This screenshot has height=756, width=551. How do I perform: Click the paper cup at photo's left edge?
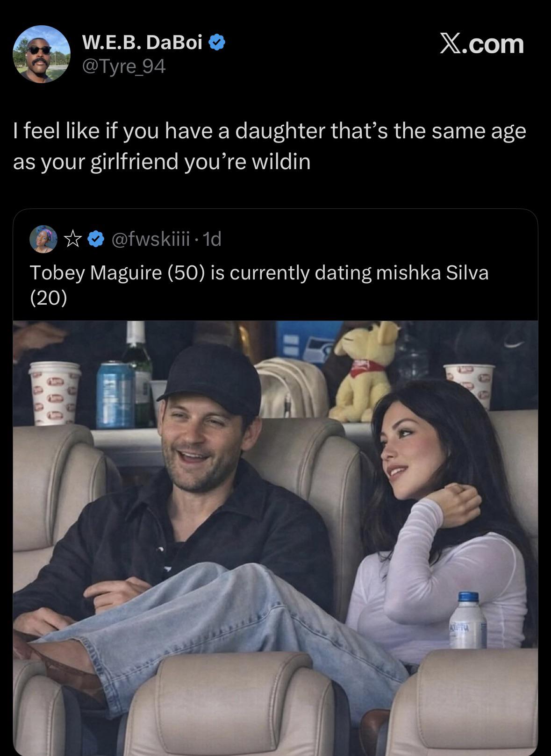[54, 392]
